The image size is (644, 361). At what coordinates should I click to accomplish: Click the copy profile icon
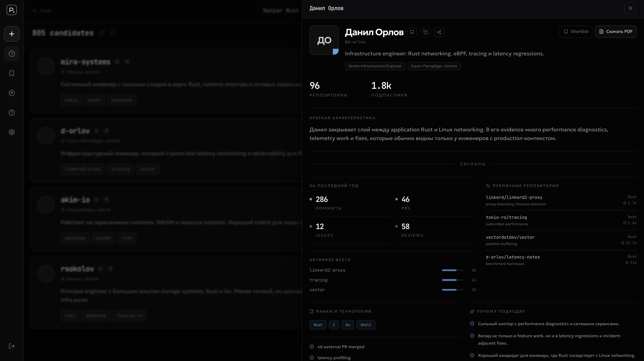tap(425, 32)
